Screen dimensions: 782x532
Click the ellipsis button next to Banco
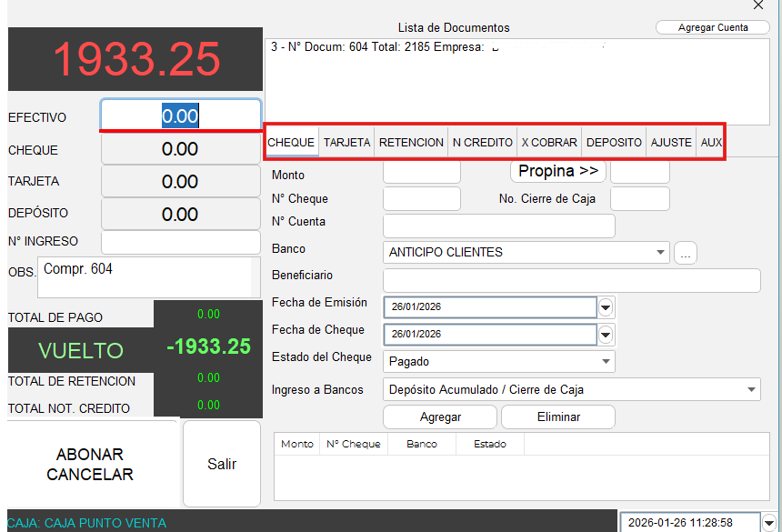pos(686,255)
